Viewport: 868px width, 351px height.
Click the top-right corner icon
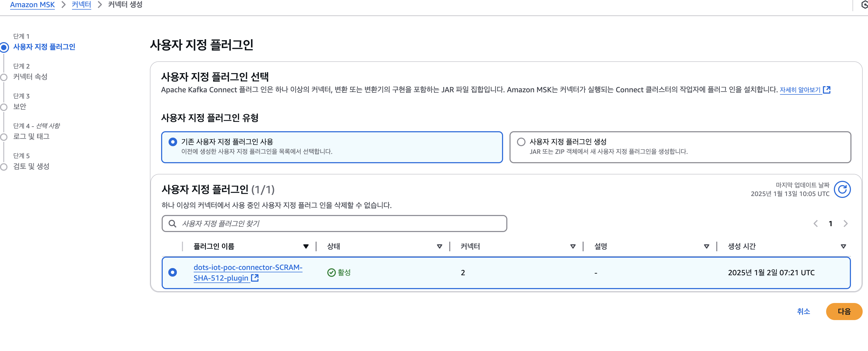[864, 5]
